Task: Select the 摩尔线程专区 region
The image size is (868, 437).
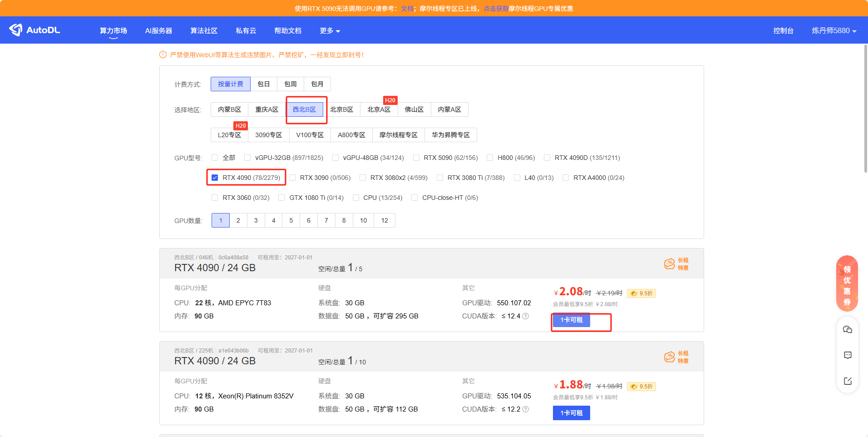Action: tap(399, 135)
